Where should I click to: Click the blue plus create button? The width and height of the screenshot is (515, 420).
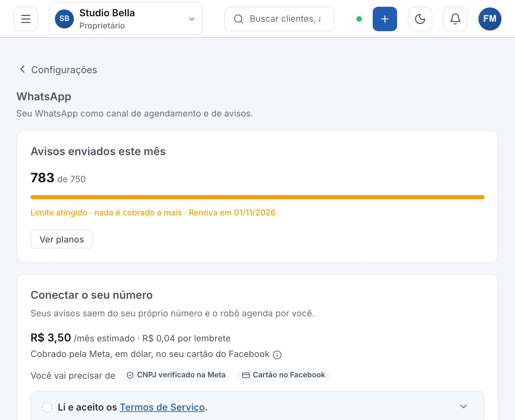(x=385, y=19)
